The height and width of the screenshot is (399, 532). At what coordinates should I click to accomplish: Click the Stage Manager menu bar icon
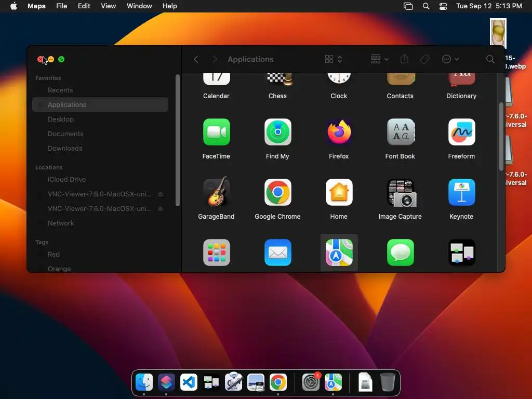[x=408, y=6]
